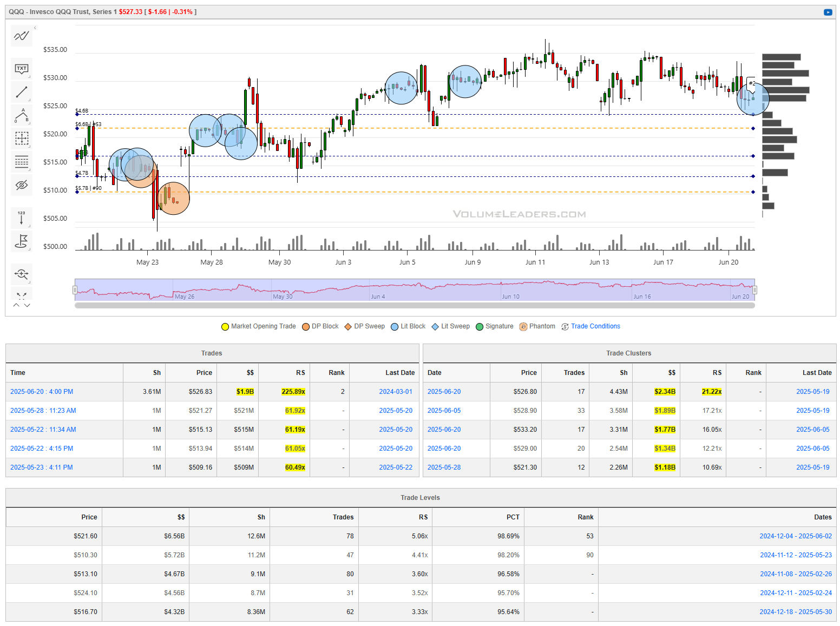Open the indicators tool in the chart toolbar

point(22,36)
